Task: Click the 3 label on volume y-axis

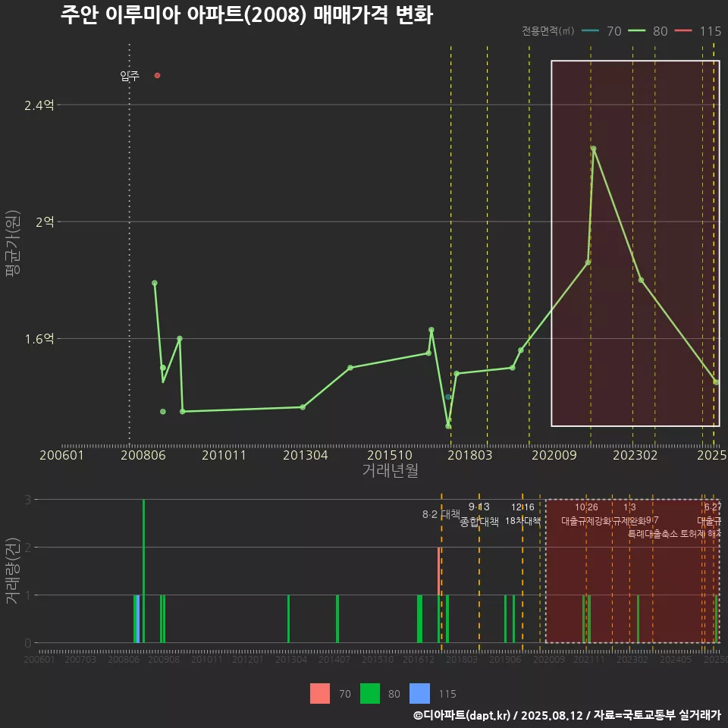Action: [x=28, y=500]
